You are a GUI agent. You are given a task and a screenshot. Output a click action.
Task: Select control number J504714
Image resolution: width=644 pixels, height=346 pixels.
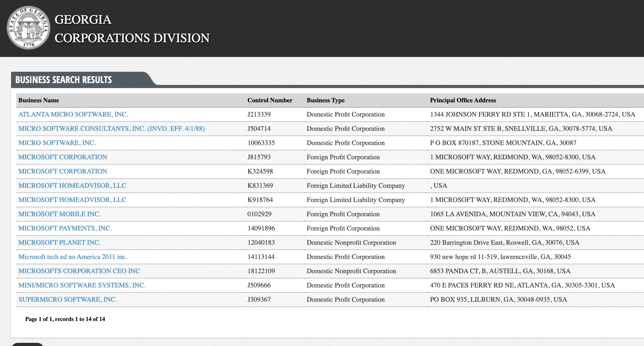pyautogui.click(x=259, y=129)
